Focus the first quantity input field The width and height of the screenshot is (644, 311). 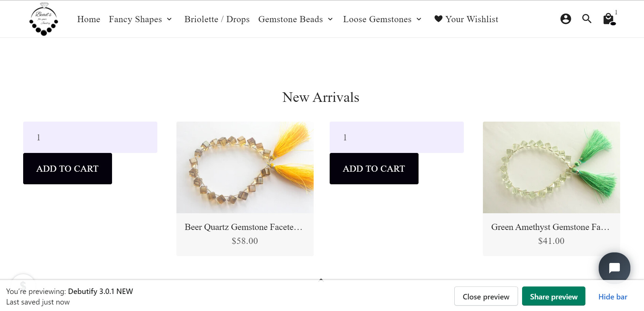pyautogui.click(x=90, y=137)
